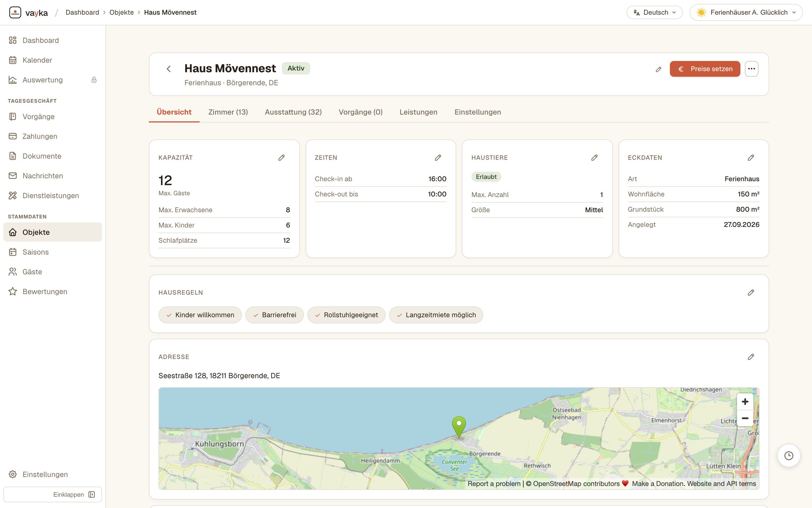The width and height of the screenshot is (812, 508).
Task: Click the Rollstuhlgeeignet rule chip
Action: (x=346, y=315)
